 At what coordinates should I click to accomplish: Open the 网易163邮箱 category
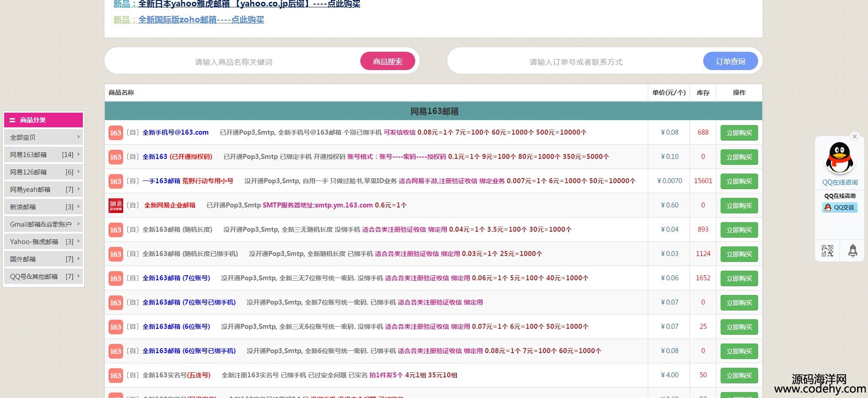(x=43, y=155)
